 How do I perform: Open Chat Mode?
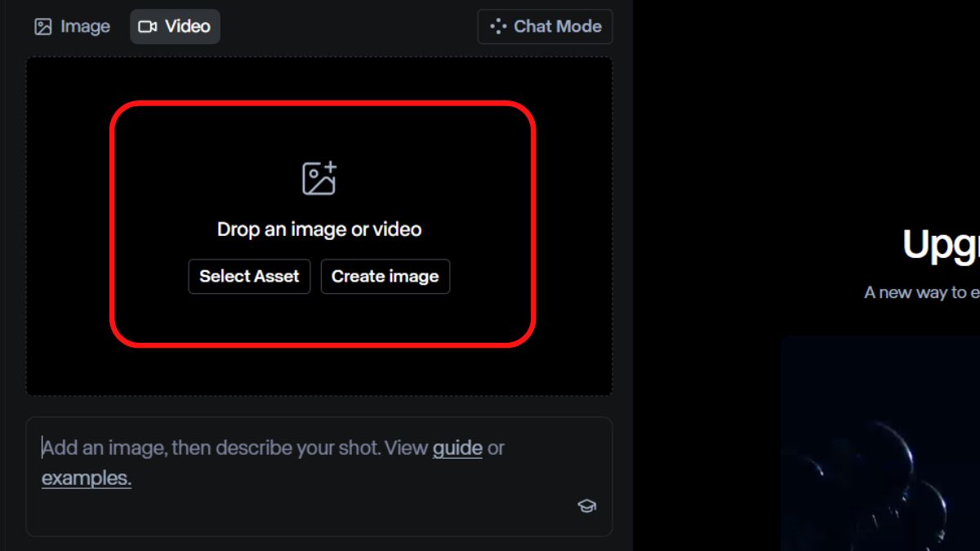(x=545, y=27)
